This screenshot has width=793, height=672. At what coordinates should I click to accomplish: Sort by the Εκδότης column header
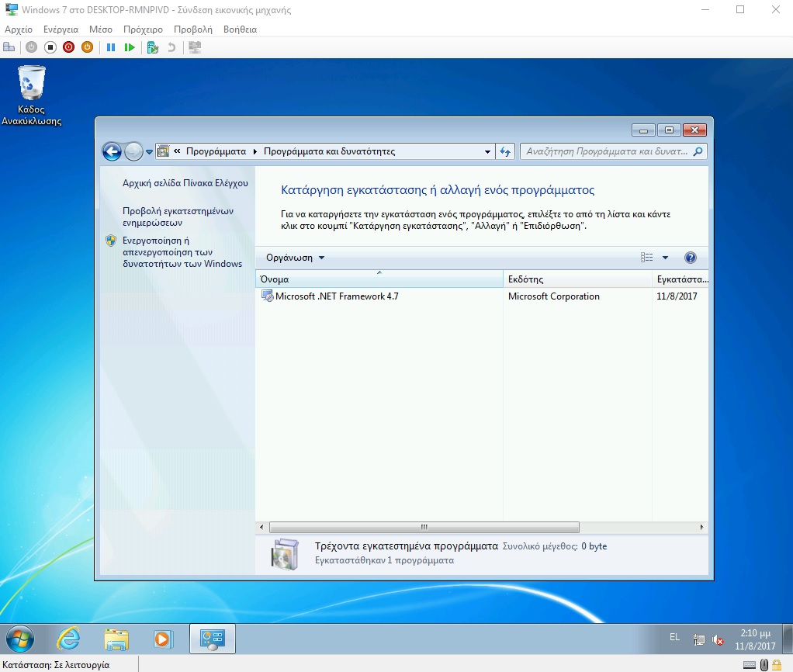[x=577, y=279]
